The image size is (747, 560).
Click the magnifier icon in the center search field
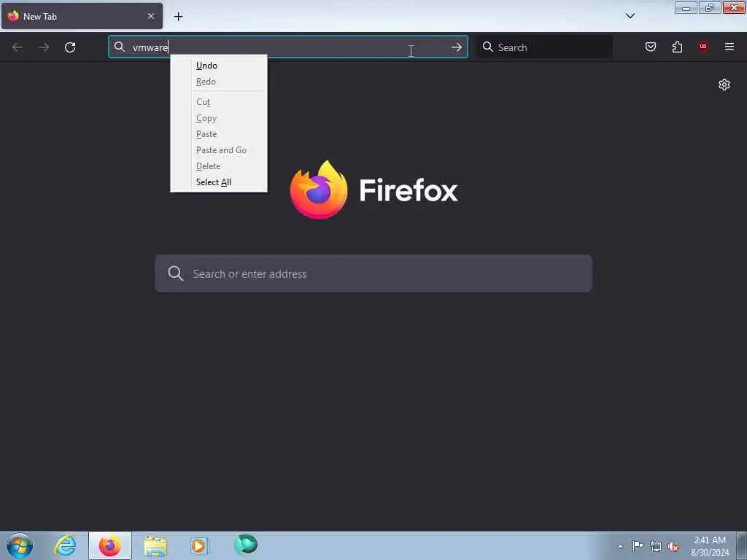point(175,273)
